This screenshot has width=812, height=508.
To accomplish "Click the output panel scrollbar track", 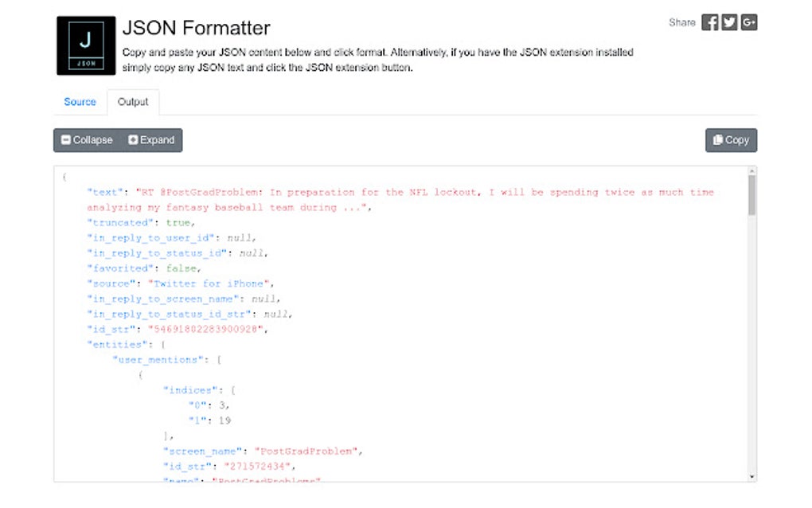I will click(x=751, y=334).
